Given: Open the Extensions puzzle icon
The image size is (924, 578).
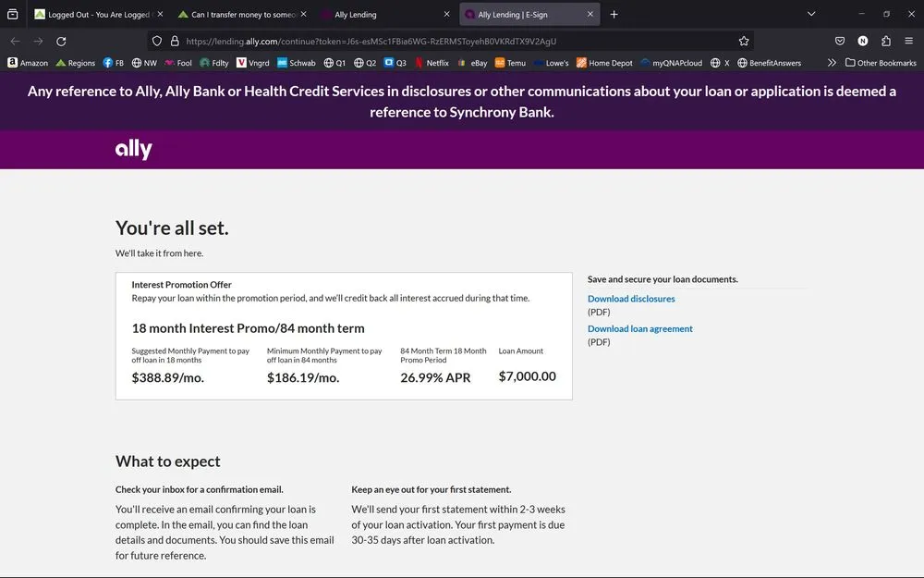Looking at the screenshot, I should click(886, 42).
